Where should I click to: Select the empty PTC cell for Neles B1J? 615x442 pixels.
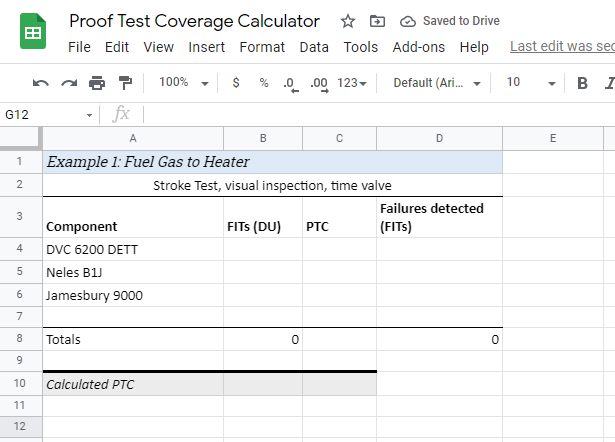(x=339, y=272)
